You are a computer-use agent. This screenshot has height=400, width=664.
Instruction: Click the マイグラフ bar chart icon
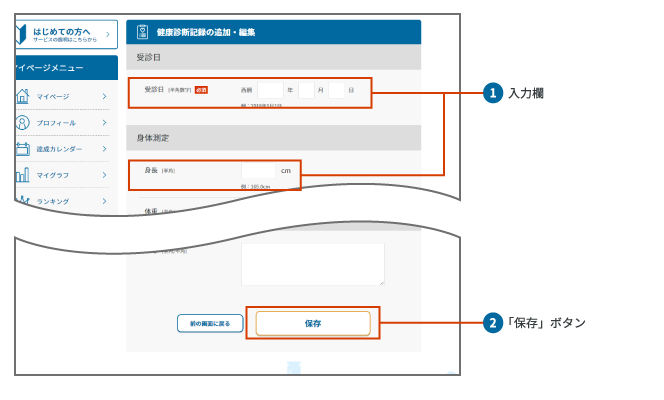tap(22, 175)
